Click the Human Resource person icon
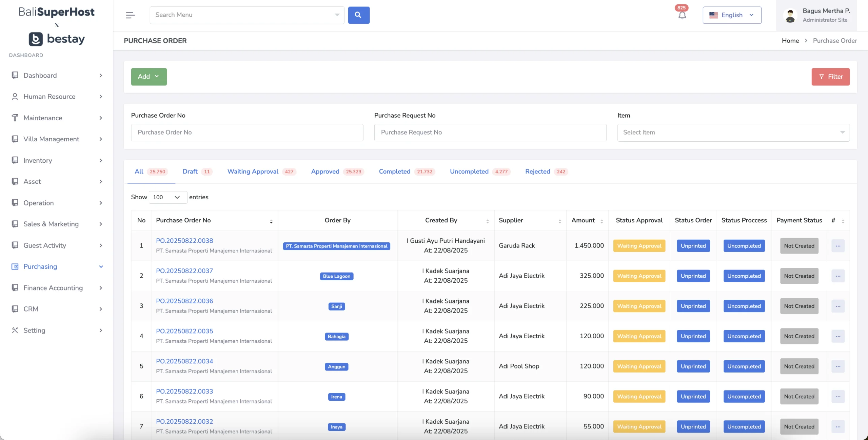Image resolution: width=868 pixels, height=440 pixels. point(15,97)
